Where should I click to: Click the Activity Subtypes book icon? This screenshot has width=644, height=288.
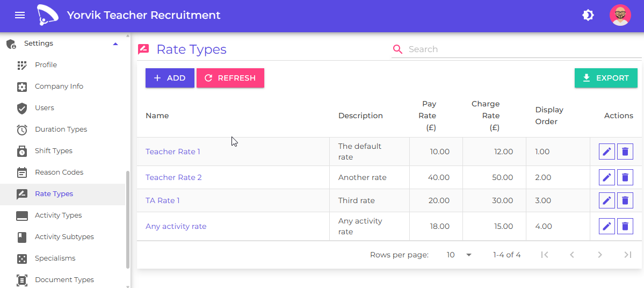click(x=22, y=237)
